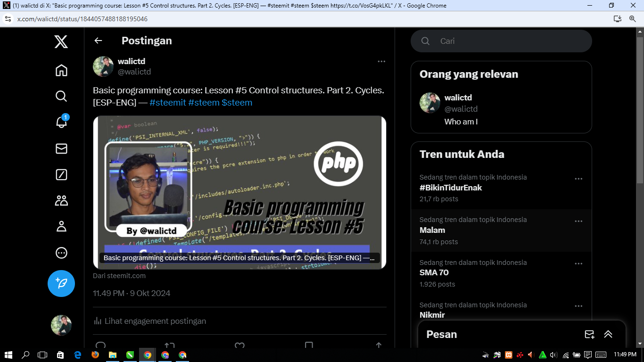Open more options for Malam trend
The width and height of the screenshot is (644, 362).
(578, 221)
